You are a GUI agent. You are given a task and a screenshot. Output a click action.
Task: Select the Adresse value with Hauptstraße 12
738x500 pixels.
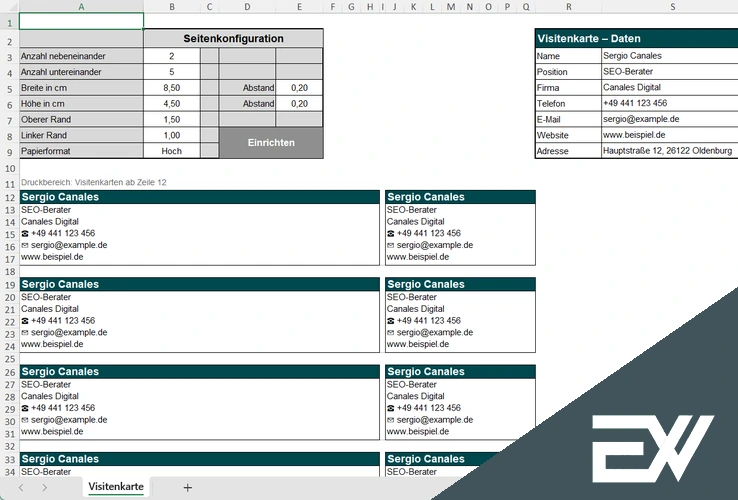[x=668, y=151]
